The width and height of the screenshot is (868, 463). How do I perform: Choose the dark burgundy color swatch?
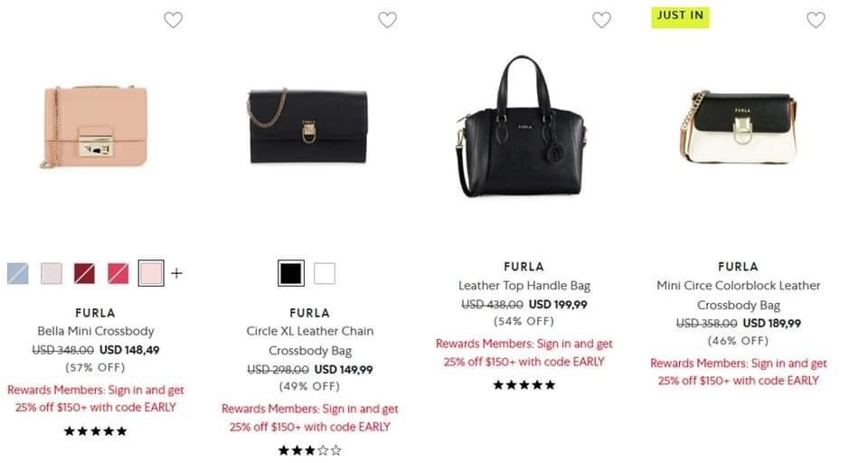coord(85,273)
